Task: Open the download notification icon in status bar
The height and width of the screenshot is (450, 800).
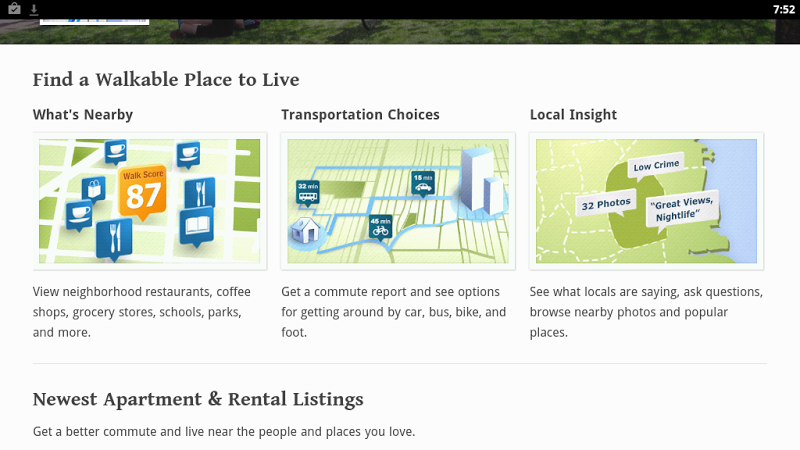Action: (x=34, y=9)
